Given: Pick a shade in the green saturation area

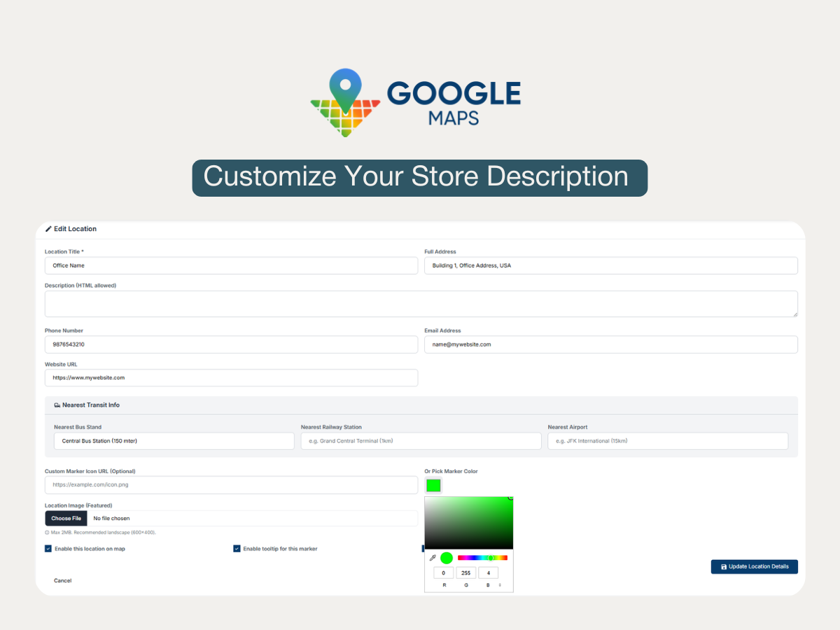Looking at the screenshot, I should click(x=468, y=522).
